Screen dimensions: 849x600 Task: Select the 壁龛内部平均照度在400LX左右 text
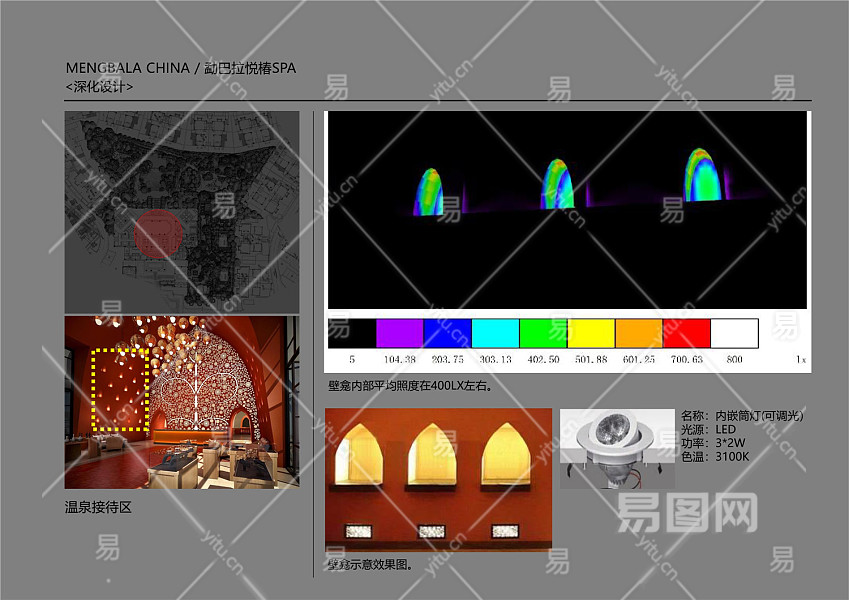[410, 385]
